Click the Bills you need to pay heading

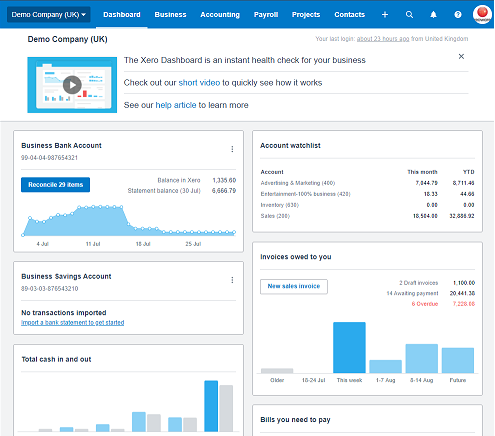pyautogui.click(x=295, y=420)
